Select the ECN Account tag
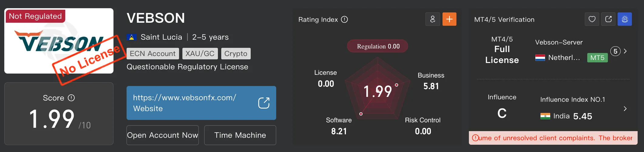The image size is (644, 152). 153,54
